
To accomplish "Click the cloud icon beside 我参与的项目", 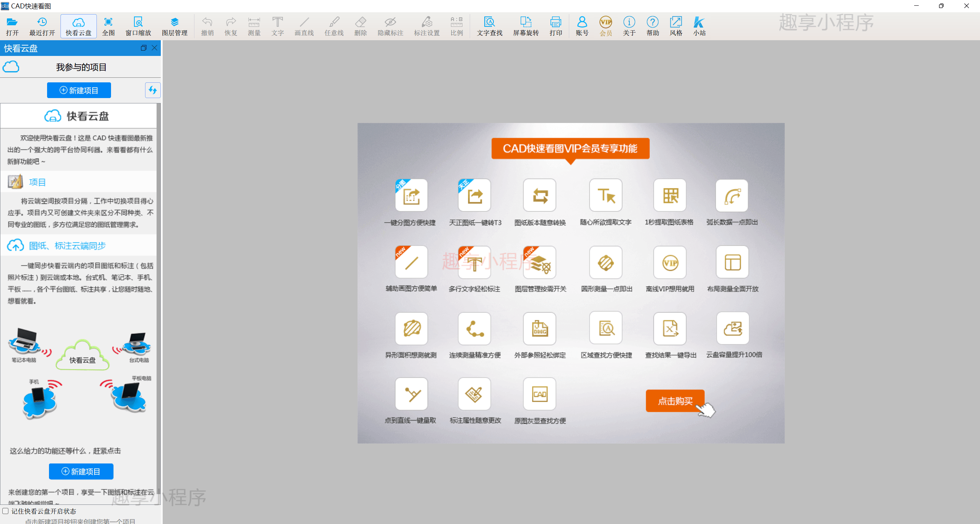I will tap(11, 67).
